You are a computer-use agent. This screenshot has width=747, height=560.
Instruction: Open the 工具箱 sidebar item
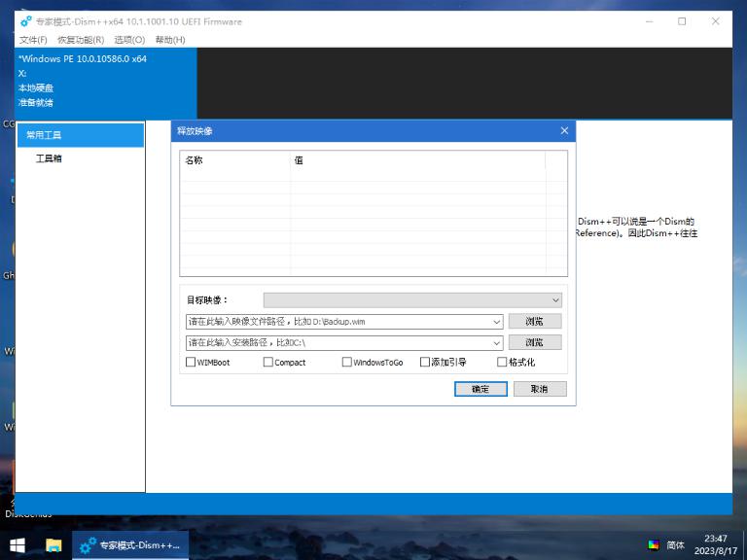[x=49, y=158]
